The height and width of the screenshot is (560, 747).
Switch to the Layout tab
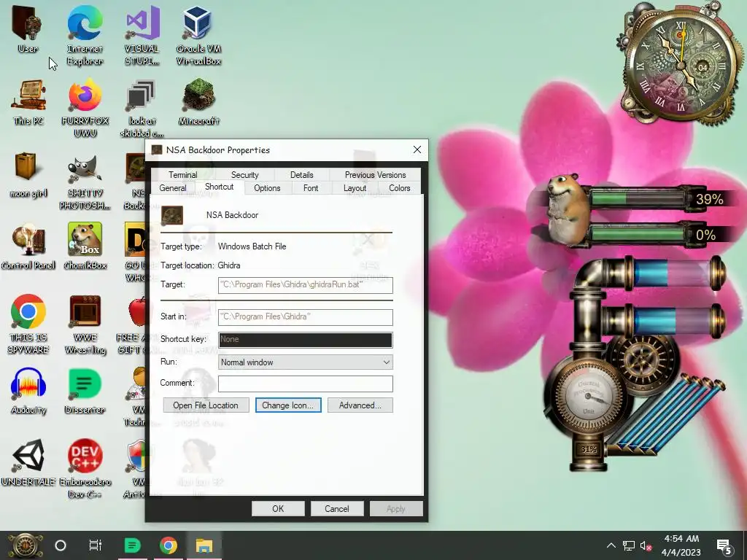(355, 188)
